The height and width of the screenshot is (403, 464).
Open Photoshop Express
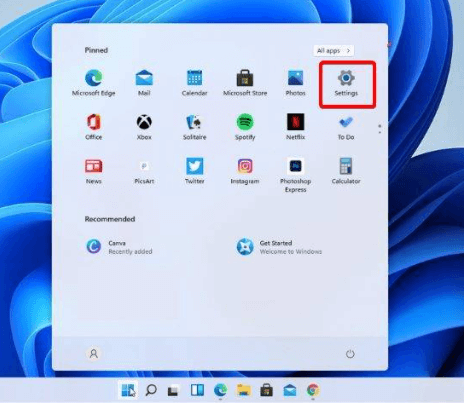click(x=295, y=175)
